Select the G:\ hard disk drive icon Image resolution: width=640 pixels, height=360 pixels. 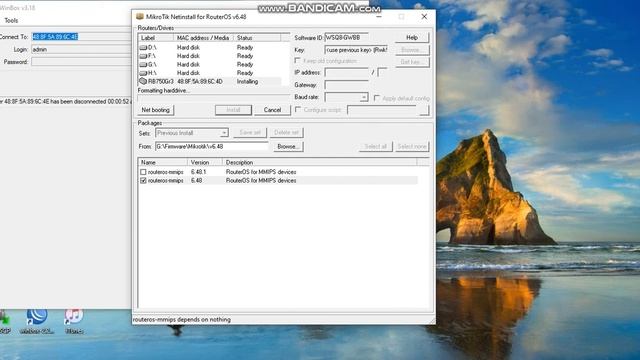(143, 64)
